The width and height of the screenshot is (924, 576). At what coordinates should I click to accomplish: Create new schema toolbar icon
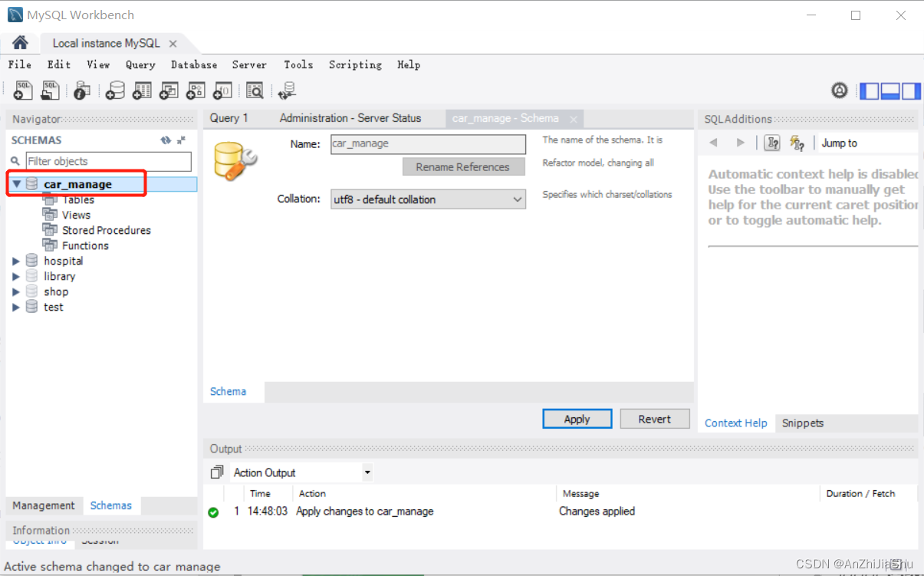115,91
